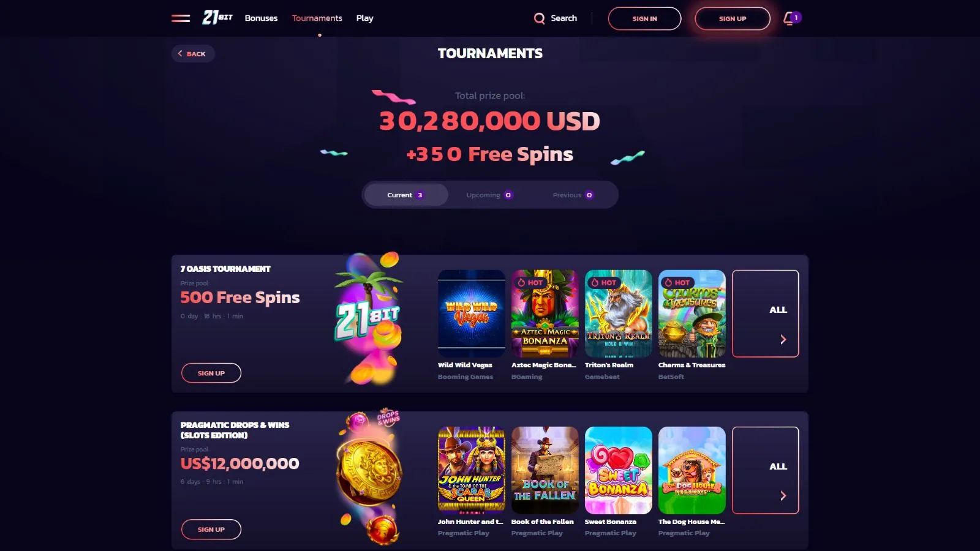Switch to the Previous tournaments tab
Viewport: 980px width, 551px height.
coord(573,195)
